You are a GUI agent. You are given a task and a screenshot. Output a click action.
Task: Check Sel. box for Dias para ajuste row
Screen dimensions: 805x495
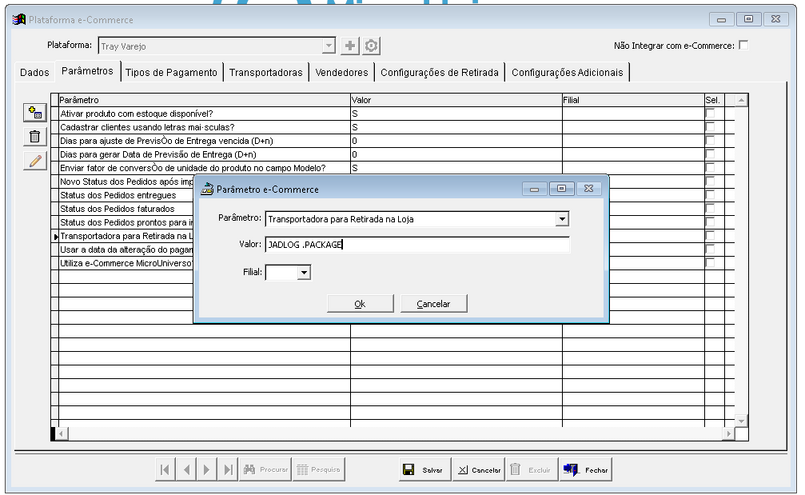tap(711, 141)
